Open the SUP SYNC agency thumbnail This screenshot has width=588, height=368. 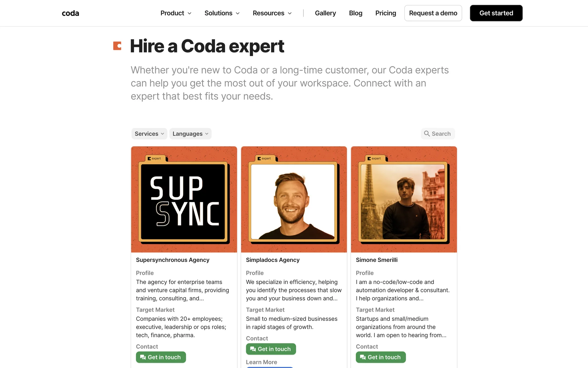184,201
